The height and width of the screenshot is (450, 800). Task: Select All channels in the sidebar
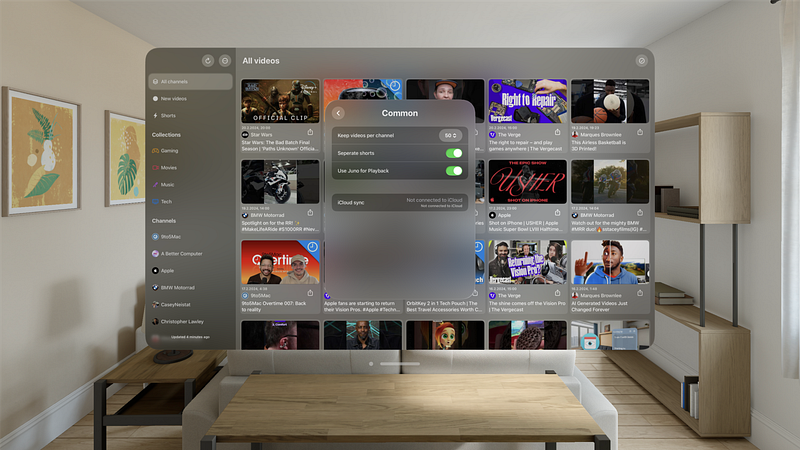coord(190,82)
